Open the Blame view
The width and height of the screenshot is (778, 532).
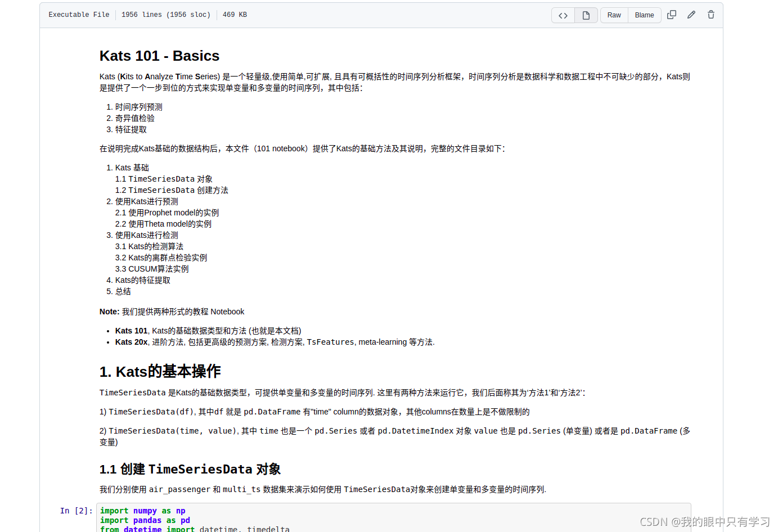click(645, 15)
